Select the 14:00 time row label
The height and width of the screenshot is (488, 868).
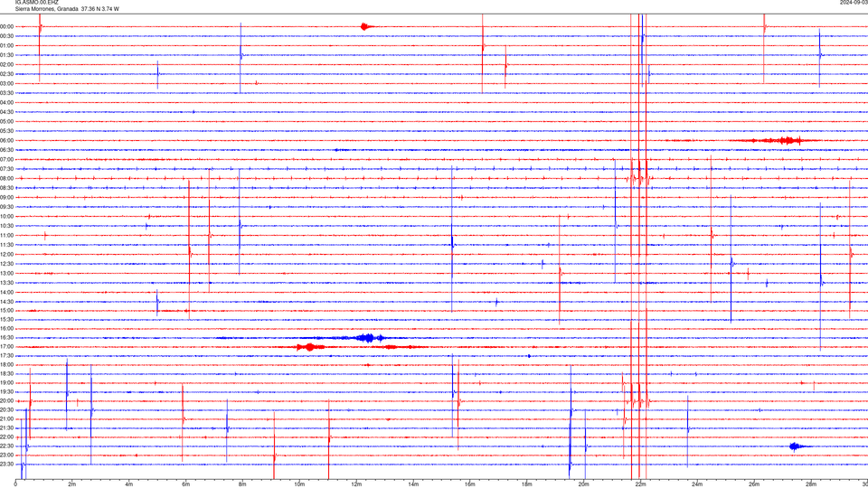(7, 292)
